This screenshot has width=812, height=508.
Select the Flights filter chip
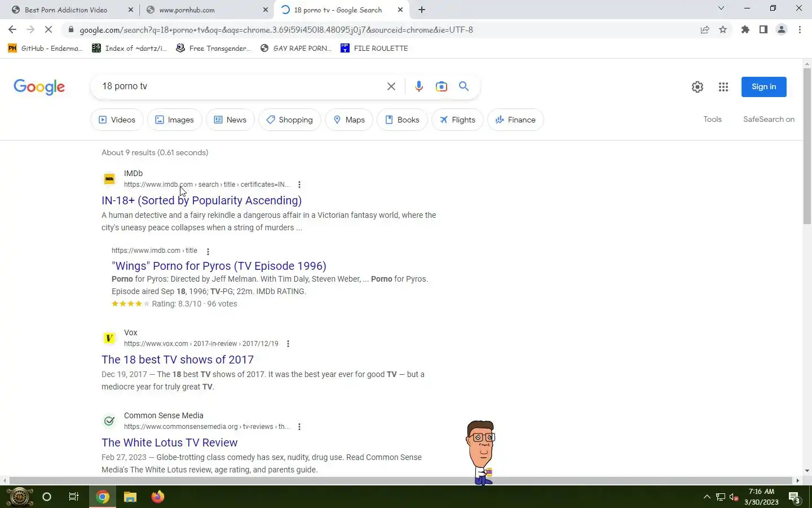tap(457, 120)
